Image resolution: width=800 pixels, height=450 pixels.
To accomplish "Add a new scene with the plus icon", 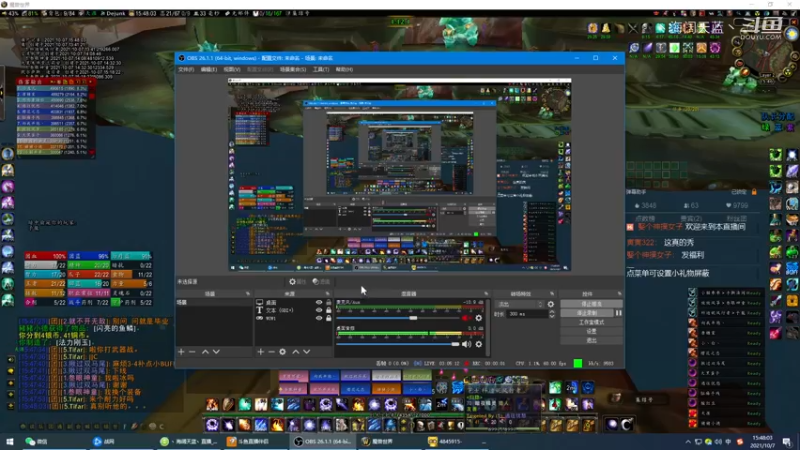I will (x=181, y=352).
